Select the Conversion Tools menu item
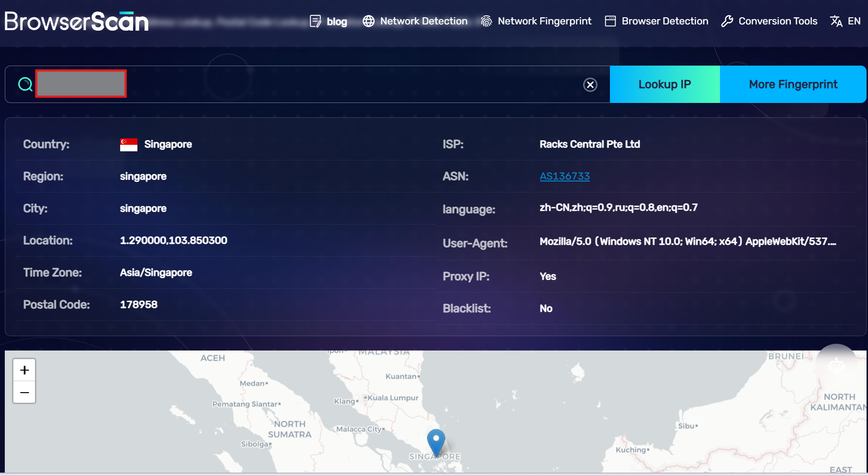 point(778,21)
